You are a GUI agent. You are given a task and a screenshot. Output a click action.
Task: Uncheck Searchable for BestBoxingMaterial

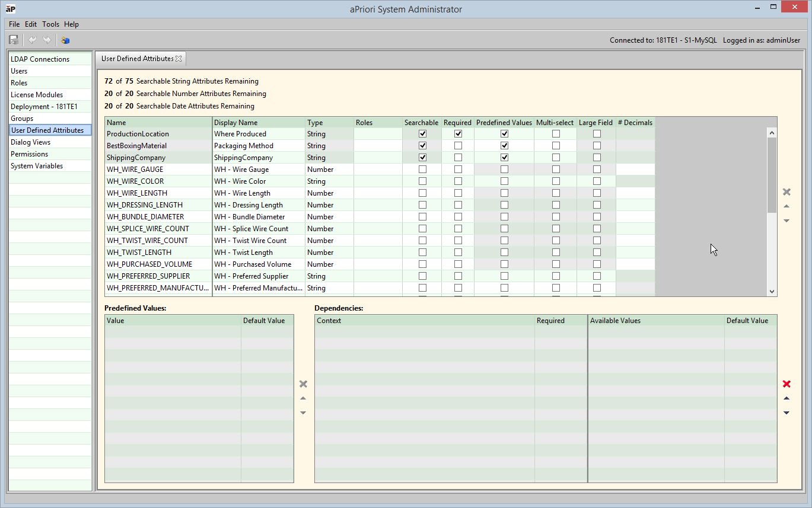[422, 146]
